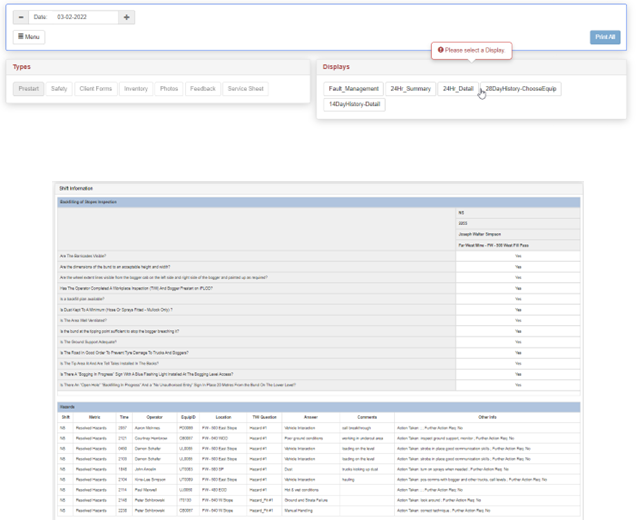Select the Fault_Management display
Image resolution: width=636 pixels, height=520 pixels.
[354, 89]
